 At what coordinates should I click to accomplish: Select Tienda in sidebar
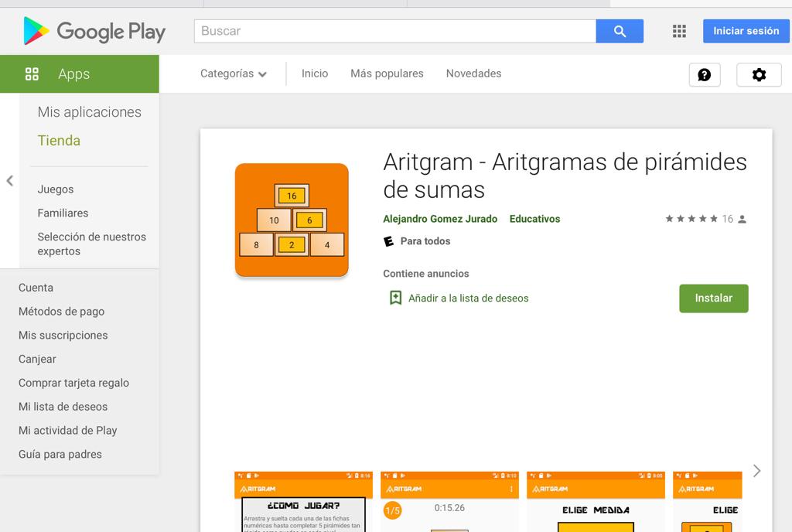click(59, 140)
